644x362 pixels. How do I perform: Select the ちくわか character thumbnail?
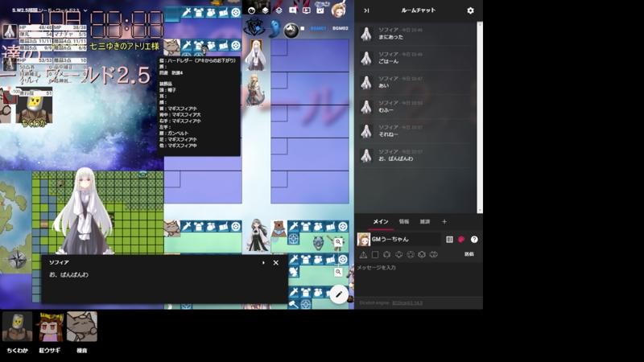[17, 327]
